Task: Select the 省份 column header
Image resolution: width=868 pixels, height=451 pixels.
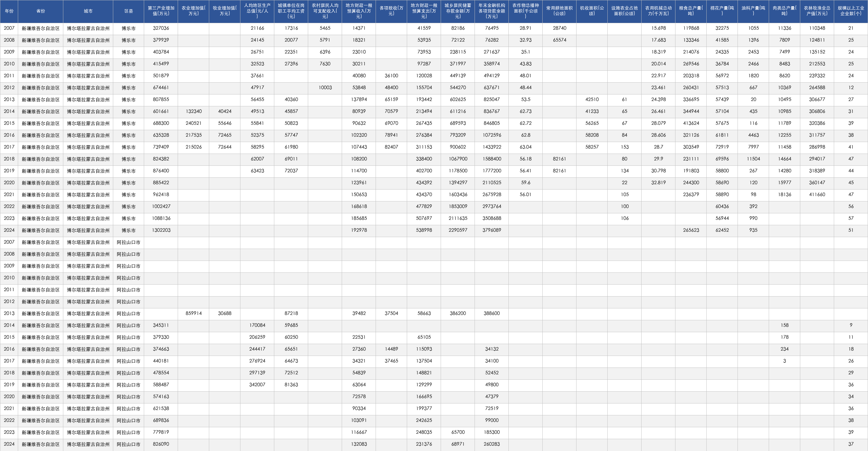Action: pyautogui.click(x=41, y=11)
